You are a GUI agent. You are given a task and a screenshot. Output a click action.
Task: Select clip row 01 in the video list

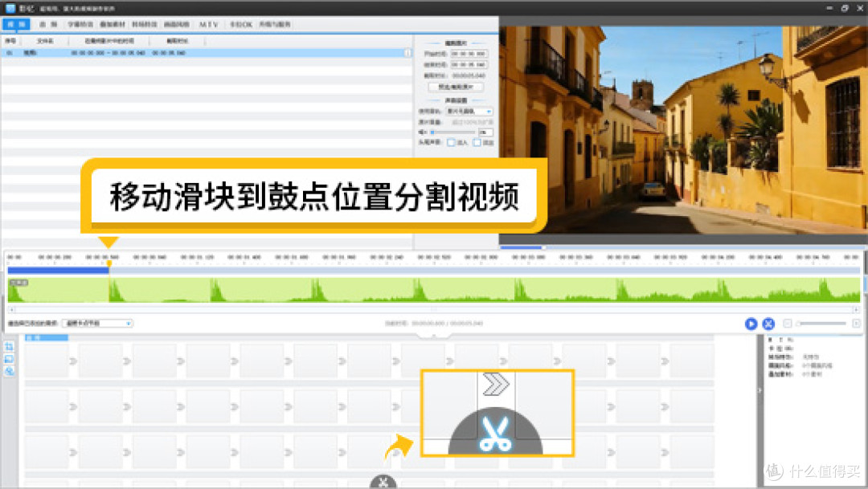206,53
